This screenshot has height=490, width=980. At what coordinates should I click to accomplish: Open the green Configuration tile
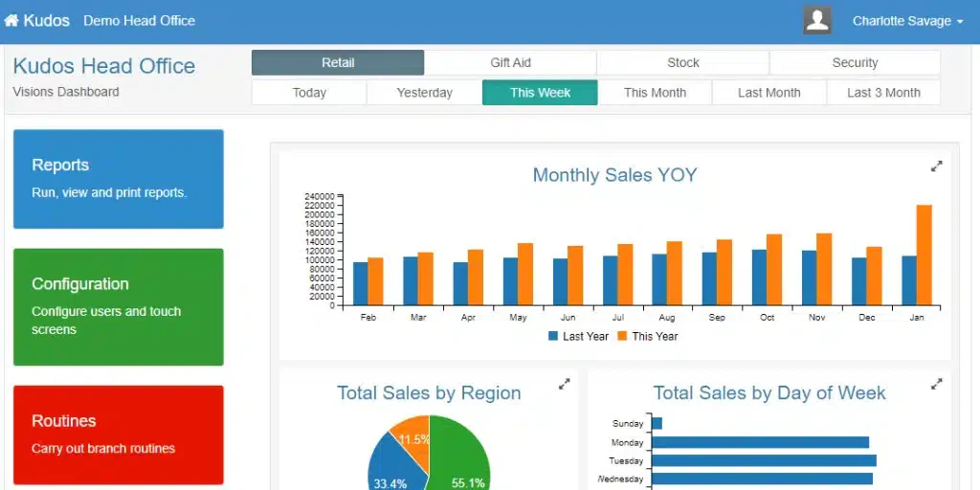coord(118,307)
